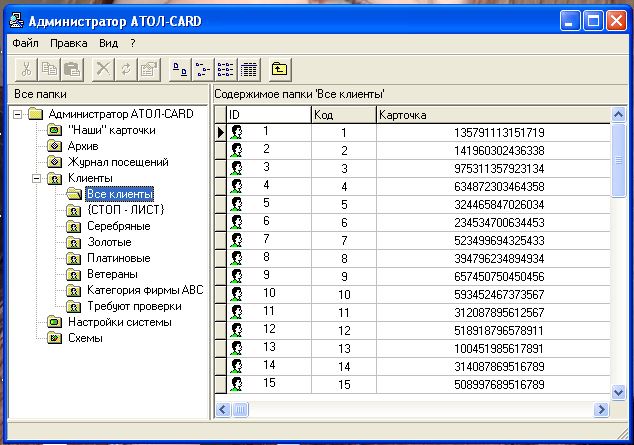This screenshot has width=634, height=445.
Task: Open the Журнал посещений tree item
Action: coord(117,162)
